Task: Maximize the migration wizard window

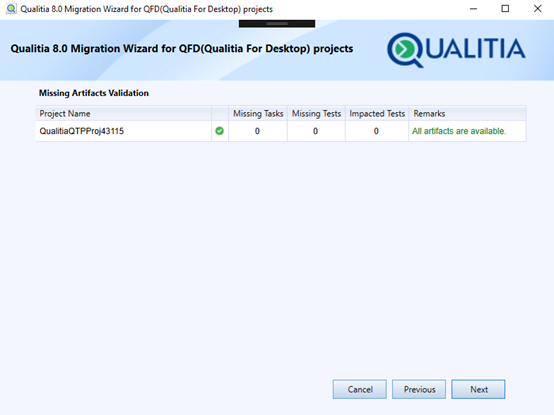Action: (x=505, y=9)
